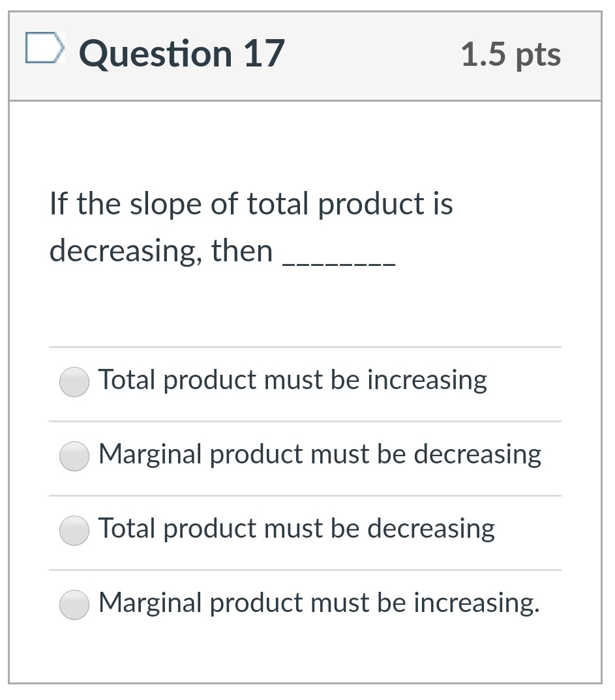Click the answer text 'Total product must be increasing'
This screenshot has height=700, width=615.
point(292,379)
